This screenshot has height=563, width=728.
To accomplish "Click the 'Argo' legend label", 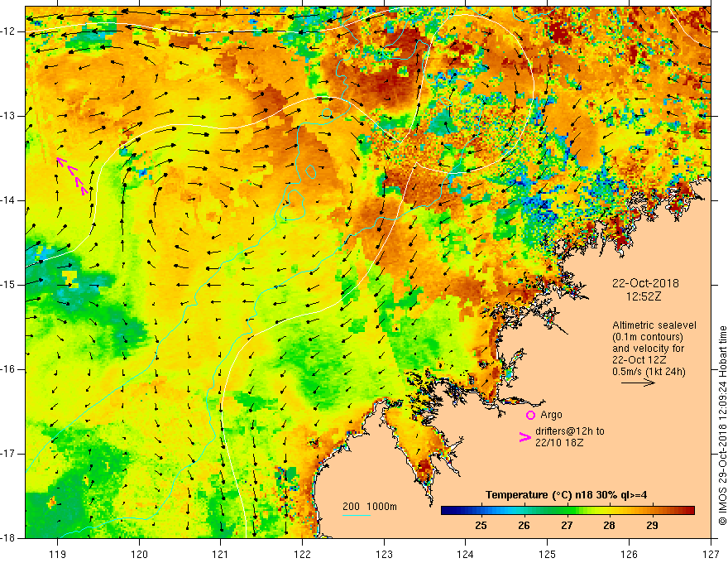I will click(x=551, y=415).
